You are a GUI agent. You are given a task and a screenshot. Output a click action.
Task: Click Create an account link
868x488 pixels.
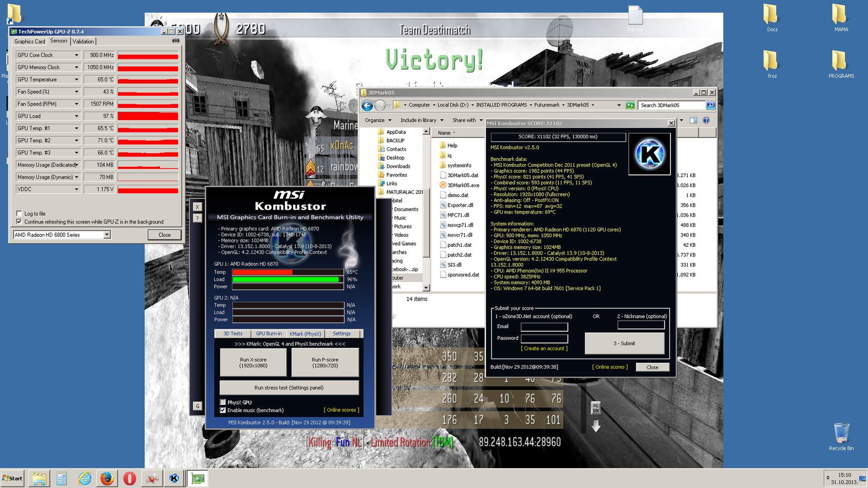pyautogui.click(x=544, y=349)
